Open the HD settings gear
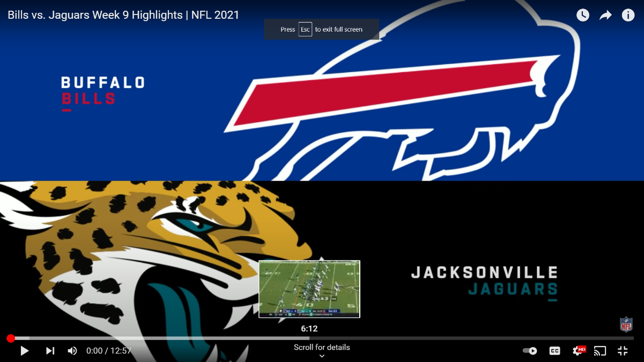Screen dimensions: 644x362 pos(579,351)
